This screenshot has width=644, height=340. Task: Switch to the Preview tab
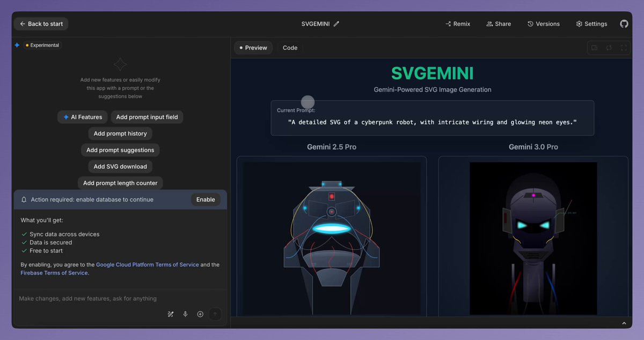tap(253, 48)
